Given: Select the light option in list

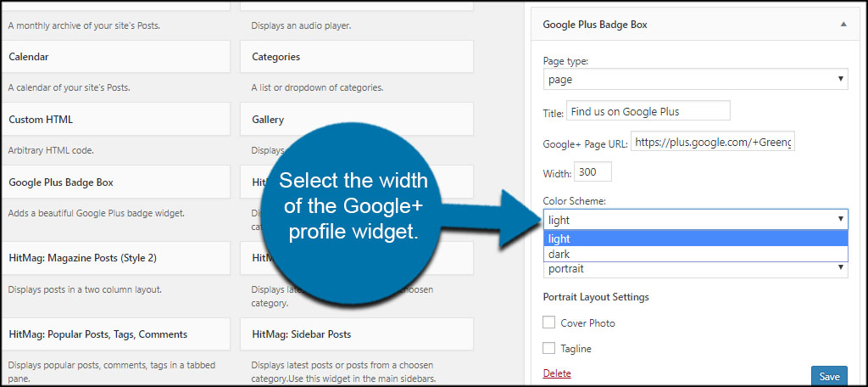Looking at the screenshot, I should [695, 238].
